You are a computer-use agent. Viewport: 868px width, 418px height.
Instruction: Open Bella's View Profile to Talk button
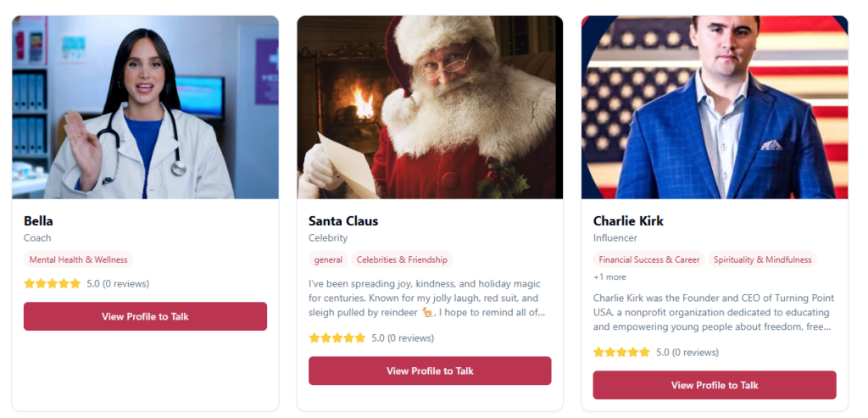(x=145, y=316)
